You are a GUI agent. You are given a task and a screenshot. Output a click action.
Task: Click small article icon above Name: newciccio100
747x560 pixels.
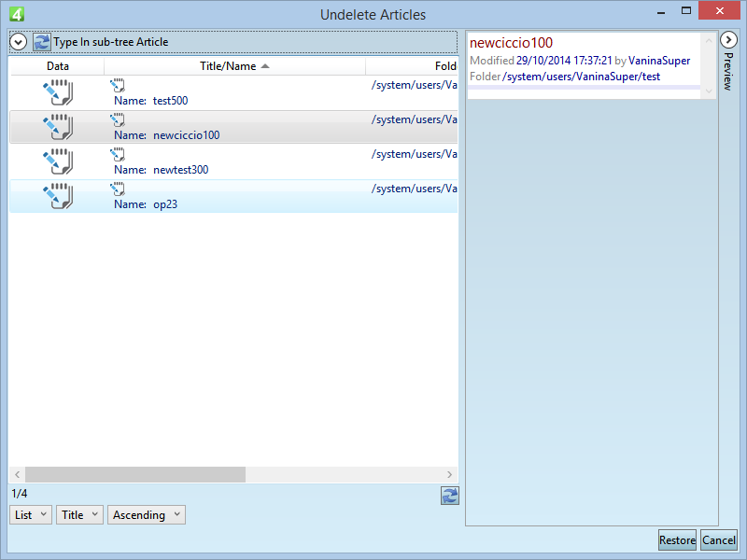point(118,120)
